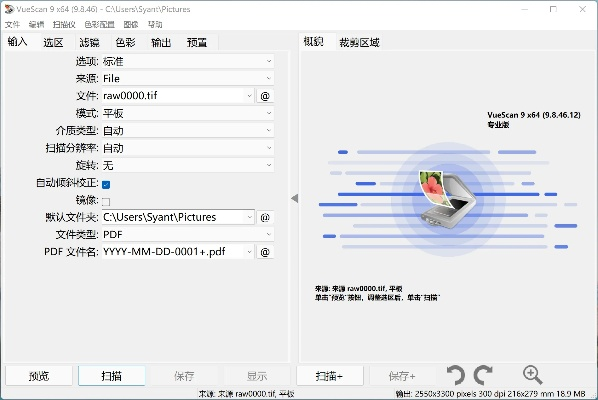Open 文件 menu
The height and width of the screenshot is (400, 598).
point(12,25)
